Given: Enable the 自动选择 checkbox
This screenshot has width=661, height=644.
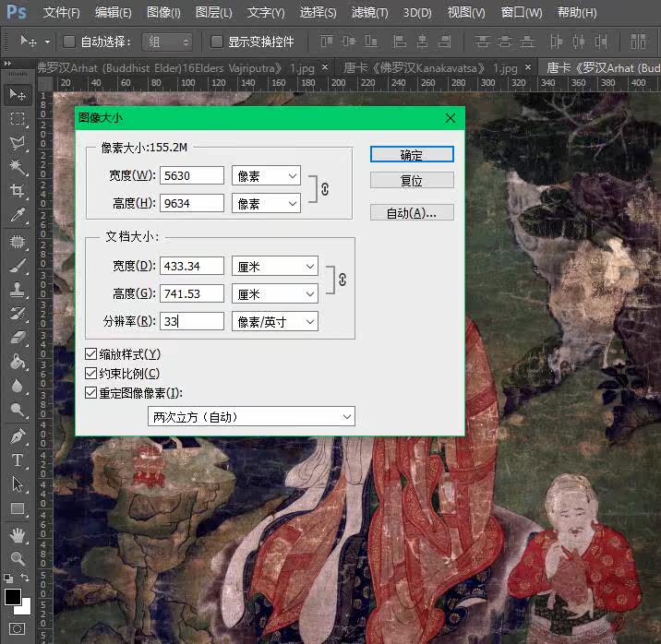Looking at the screenshot, I should 69,42.
